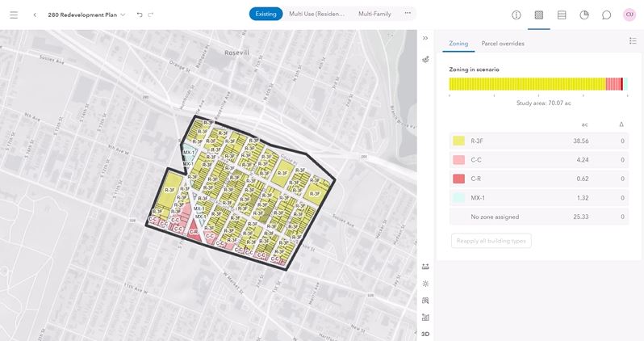644x341 pixels.
Task: Expand the 280 Redevelopment Plan dropdown
Action: [x=123, y=15]
